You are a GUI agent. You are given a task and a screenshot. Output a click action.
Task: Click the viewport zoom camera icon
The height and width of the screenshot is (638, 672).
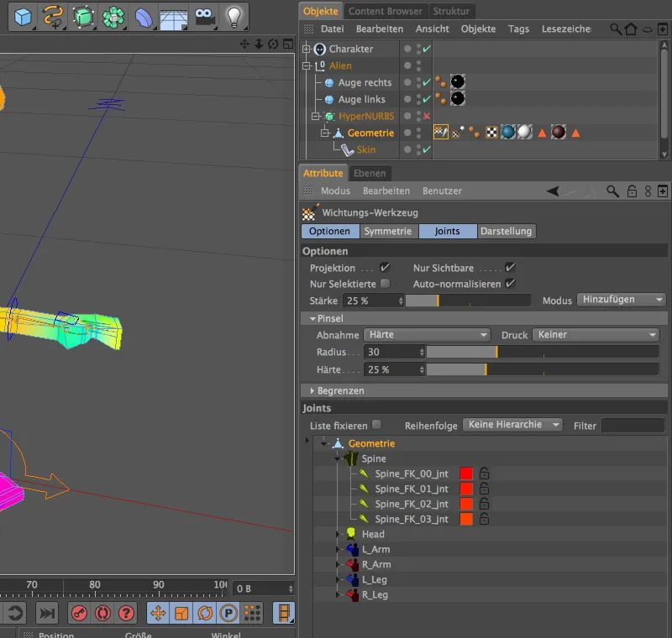259,44
